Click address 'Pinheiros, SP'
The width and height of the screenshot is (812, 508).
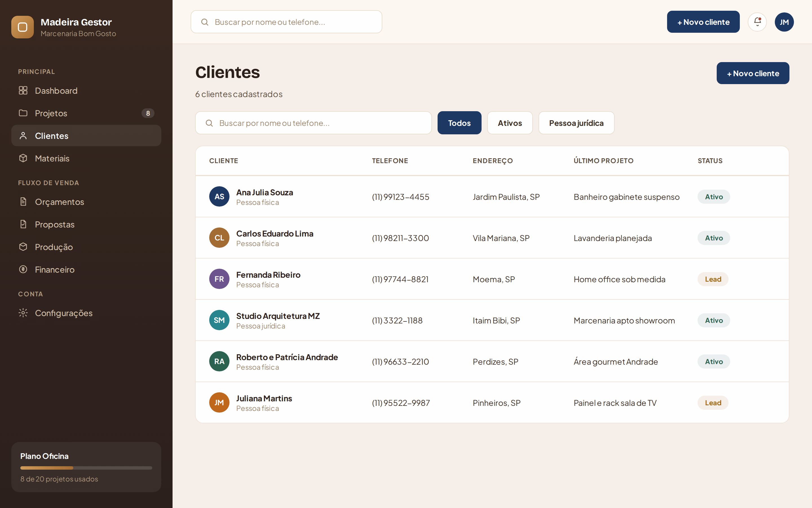[x=497, y=403]
